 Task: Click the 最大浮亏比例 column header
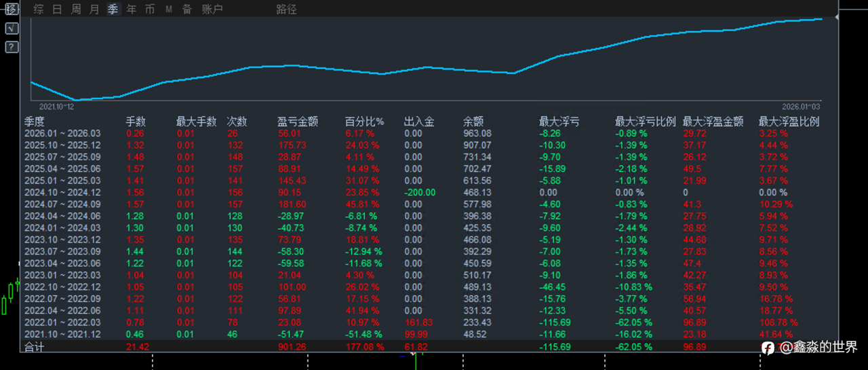(646, 122)
